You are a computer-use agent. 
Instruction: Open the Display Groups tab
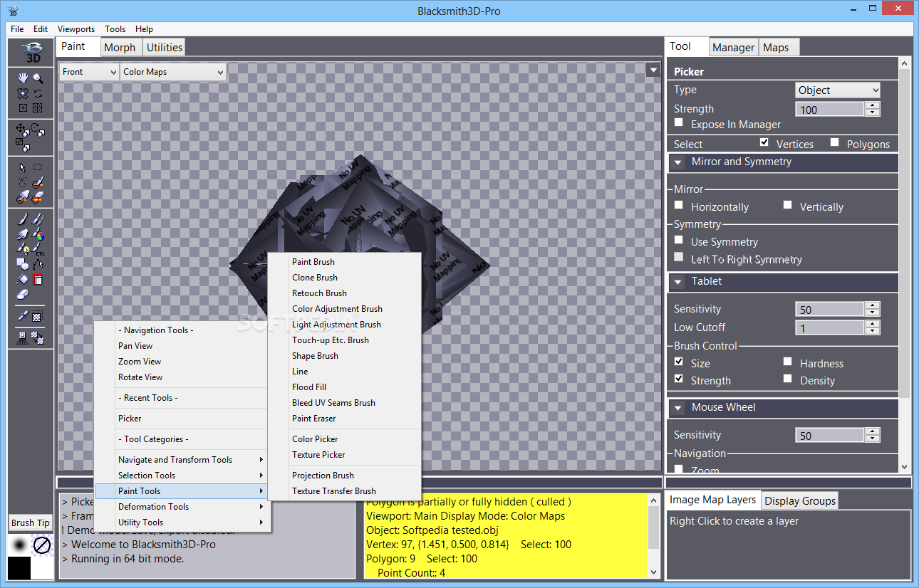point(800,500)
